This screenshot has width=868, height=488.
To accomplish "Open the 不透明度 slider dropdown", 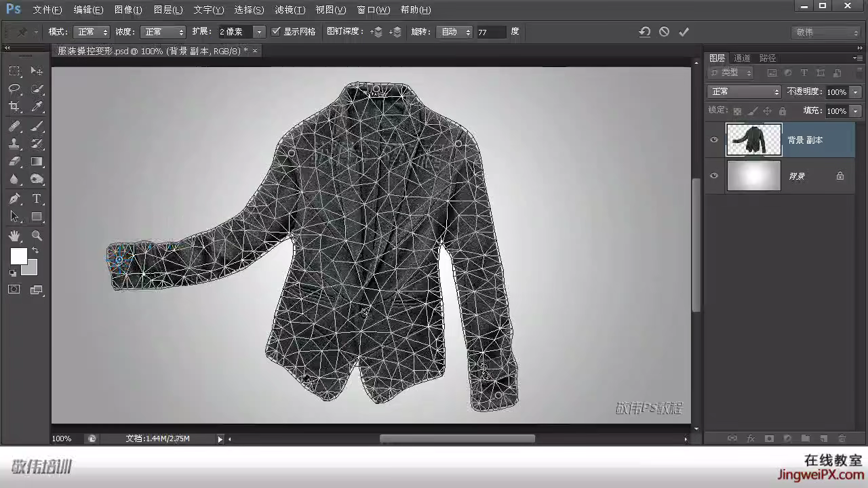I will click(x=856, y=91).
